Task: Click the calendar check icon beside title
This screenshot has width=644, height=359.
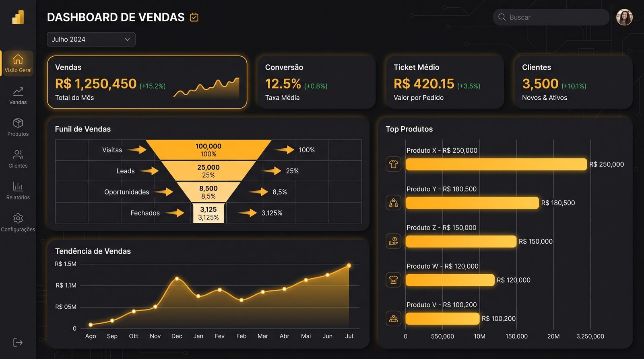Action: pos(194,17)
